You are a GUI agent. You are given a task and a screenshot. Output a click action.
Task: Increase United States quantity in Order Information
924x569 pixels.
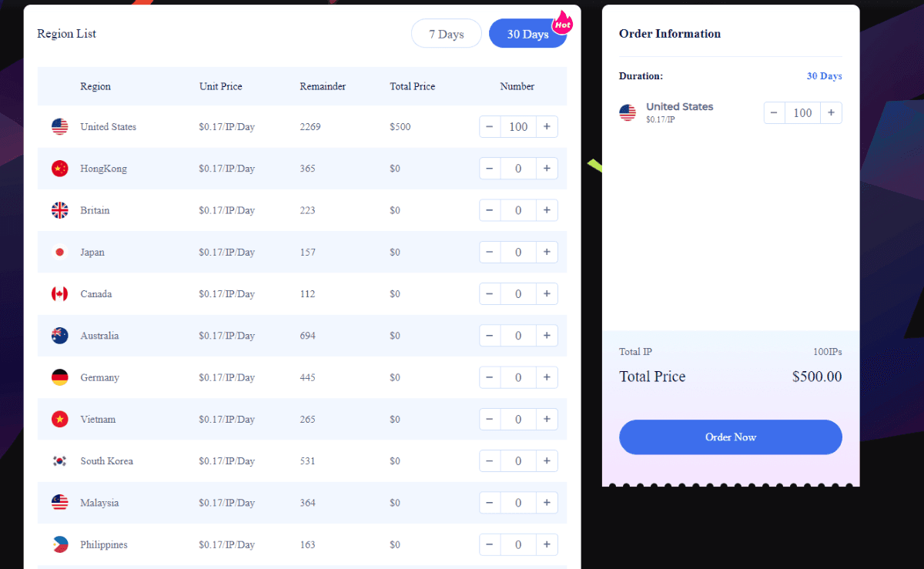(x=831, y=113)
